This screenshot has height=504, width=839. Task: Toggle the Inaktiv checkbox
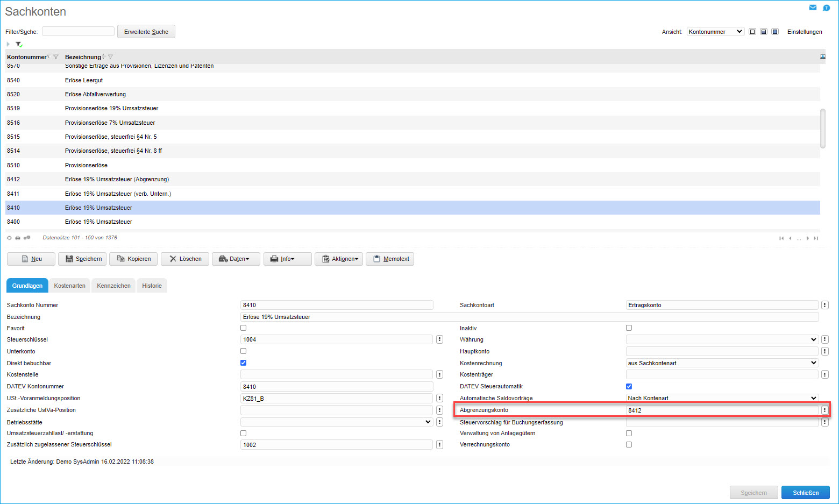629,328
